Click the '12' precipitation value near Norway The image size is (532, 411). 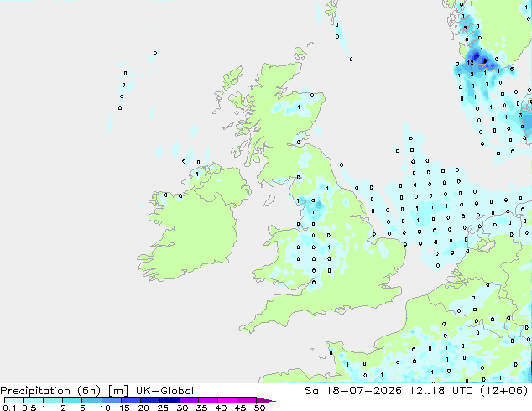[x=470, y=62]
